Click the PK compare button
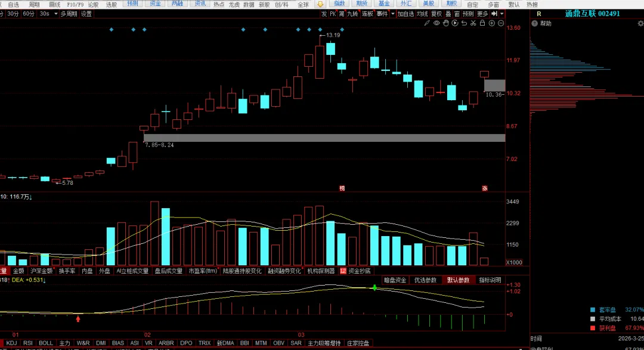The width and height of the screenshot is (644, 350). [333, 14]
